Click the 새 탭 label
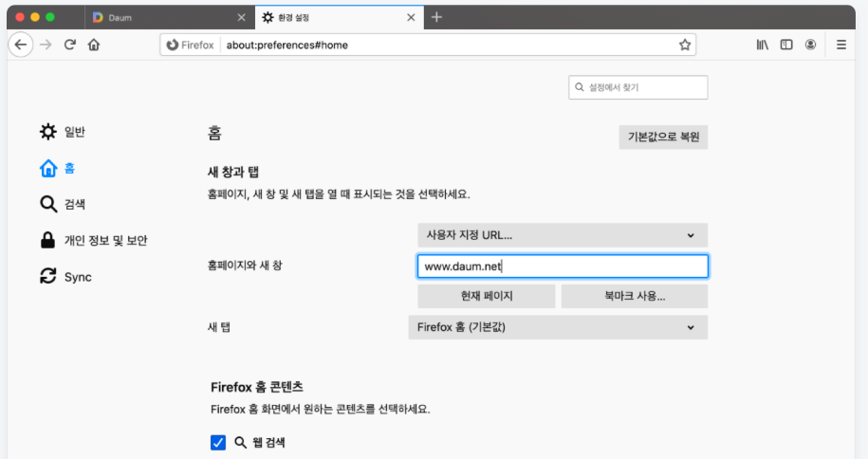 [219, 327]
